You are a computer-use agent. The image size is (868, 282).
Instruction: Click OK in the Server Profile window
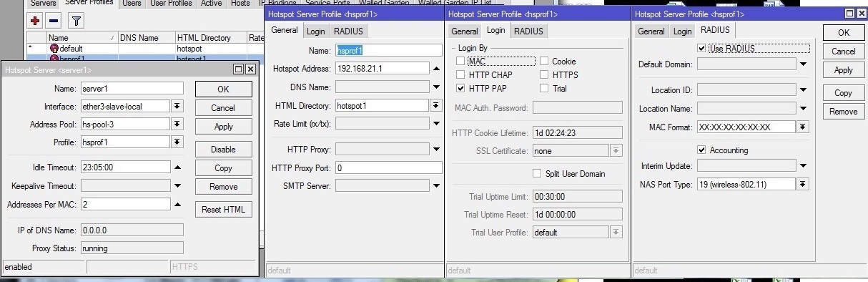[844, 32]
